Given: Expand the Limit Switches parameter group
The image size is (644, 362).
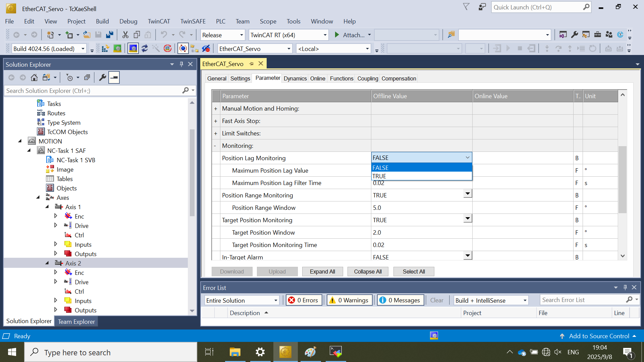Looking at the screenshot, I should coord(216,133).
